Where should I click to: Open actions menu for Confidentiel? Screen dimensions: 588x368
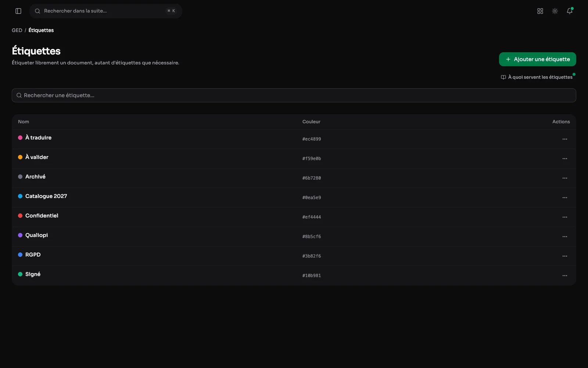point(565,217)
